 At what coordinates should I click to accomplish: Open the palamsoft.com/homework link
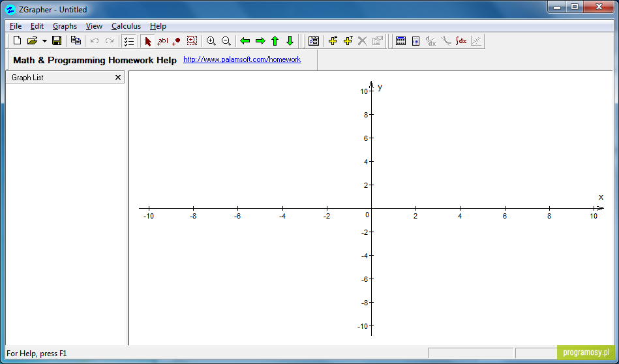(x=242, y=59)
